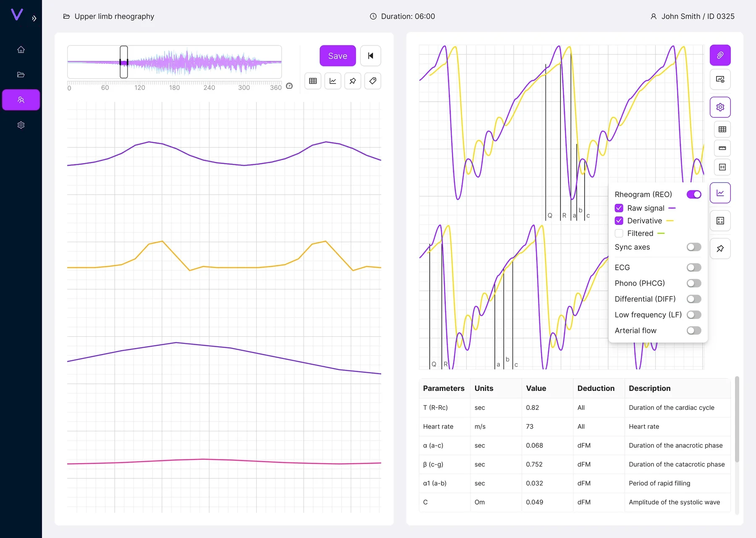Enable Low frequency (LF) toggle
This screenshot has width=756, height=538.
click(694, 315)
